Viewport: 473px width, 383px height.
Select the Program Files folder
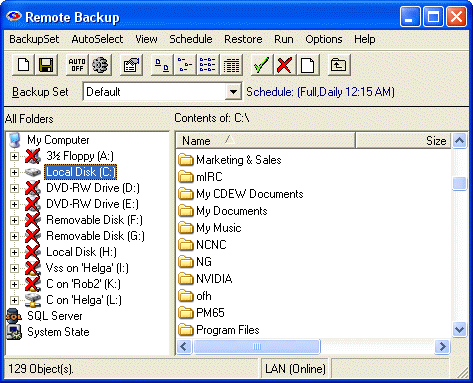(219, 330)
